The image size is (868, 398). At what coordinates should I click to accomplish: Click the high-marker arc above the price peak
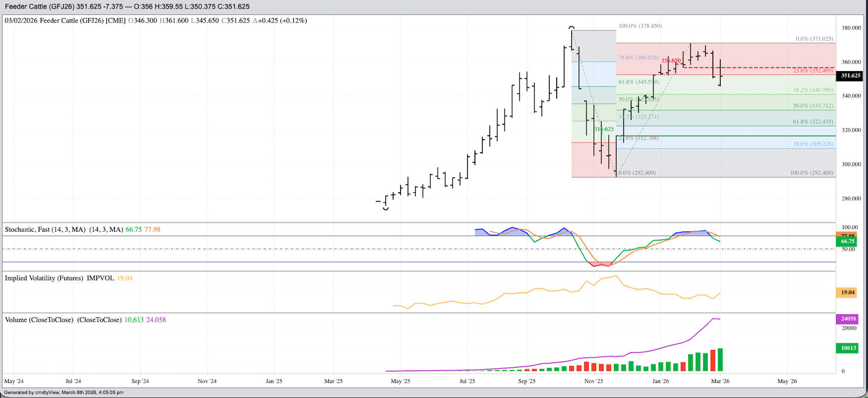[x=572, y=28]
